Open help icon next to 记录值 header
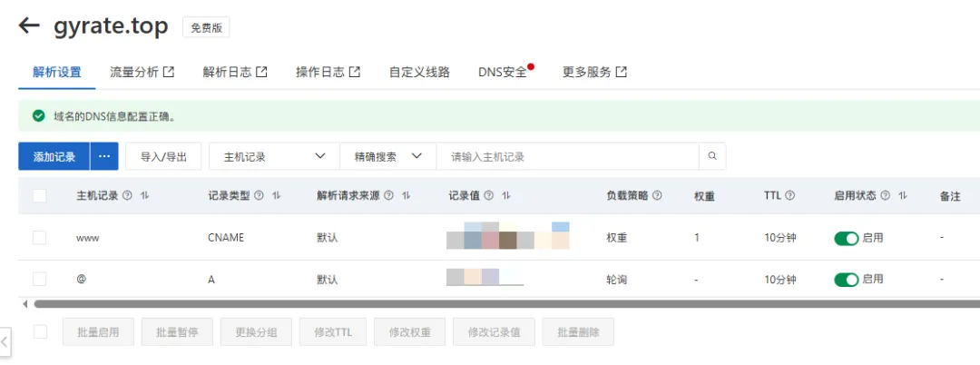 (x=489, y=195)
